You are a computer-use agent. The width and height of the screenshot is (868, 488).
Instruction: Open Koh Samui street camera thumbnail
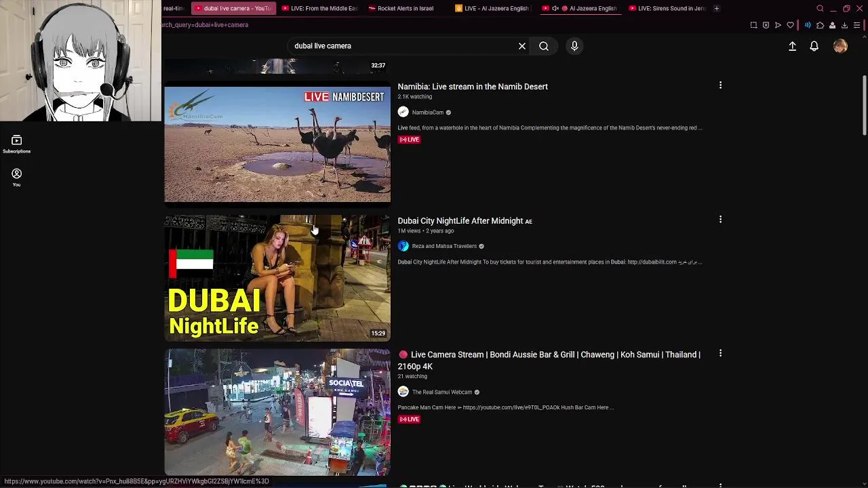coord(277,412)
